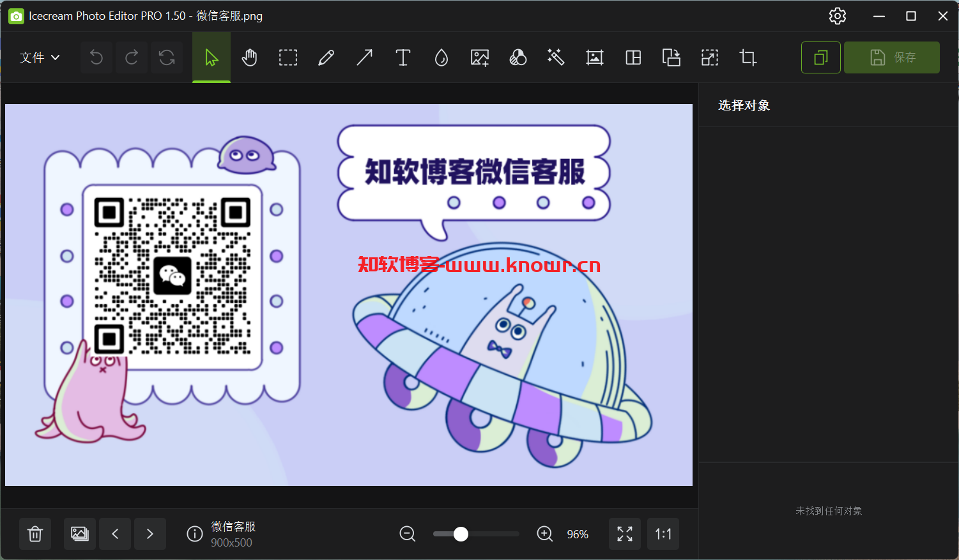The height and width of the screenshot is (560, 959).
Task: Click the 知软博客微信客服 speech bubble text
Action: coord(475,171)
